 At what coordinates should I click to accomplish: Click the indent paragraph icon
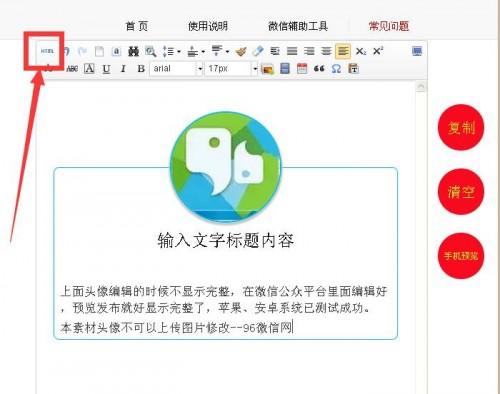pos(275,51)
